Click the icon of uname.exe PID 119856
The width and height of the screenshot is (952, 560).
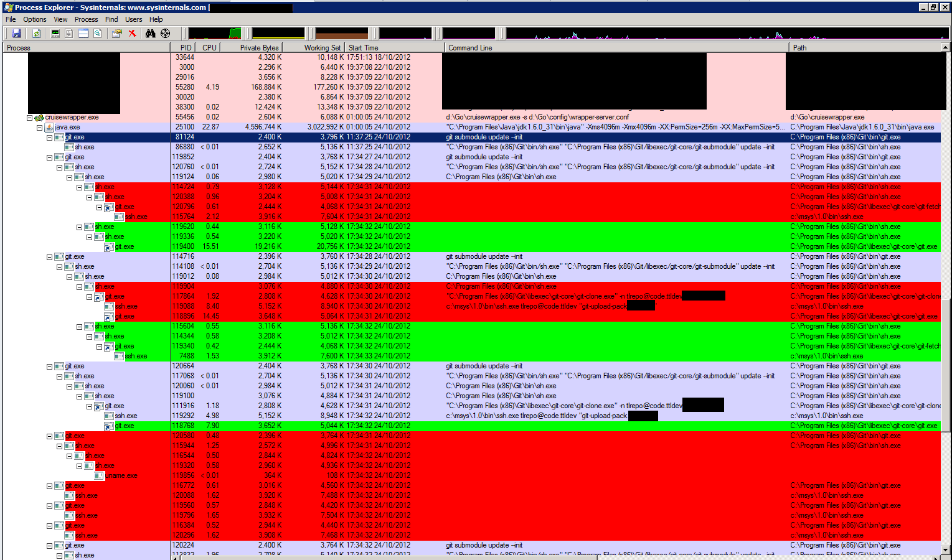pyautogui.click(x=99, y=475)
